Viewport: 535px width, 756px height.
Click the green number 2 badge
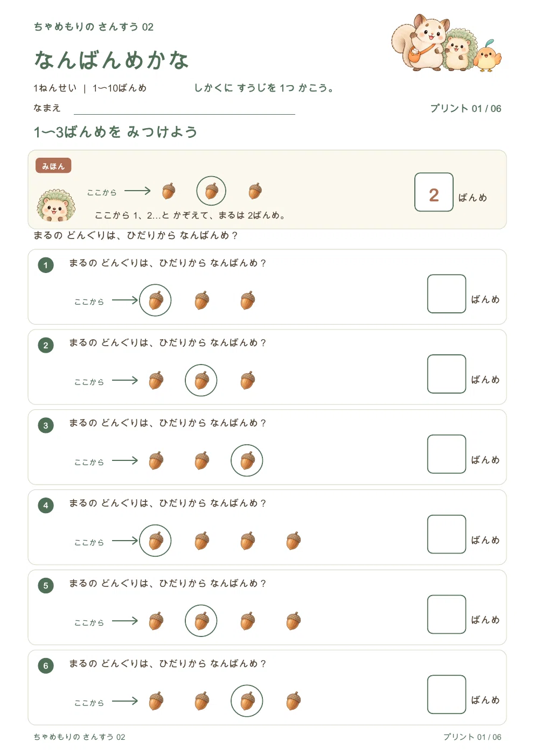click(46, 345)
